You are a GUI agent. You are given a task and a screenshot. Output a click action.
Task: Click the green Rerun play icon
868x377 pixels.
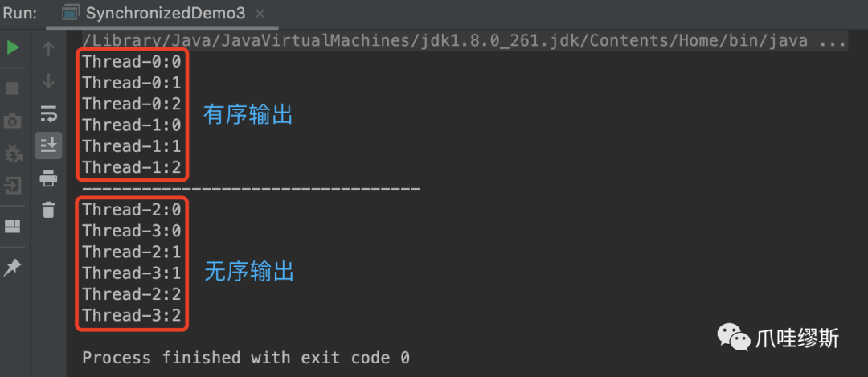(14, 48)
